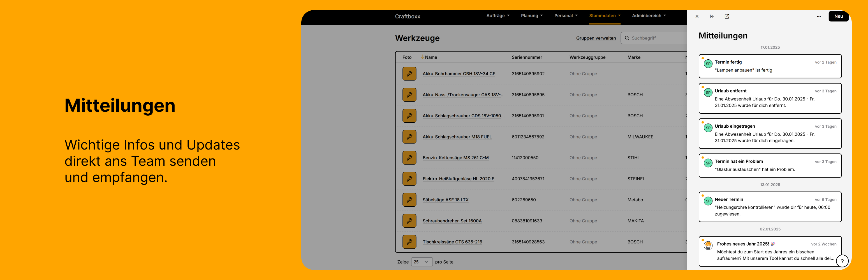
Task: Click into the Suchbegriff search field
Action: click(x=647, y=38)
